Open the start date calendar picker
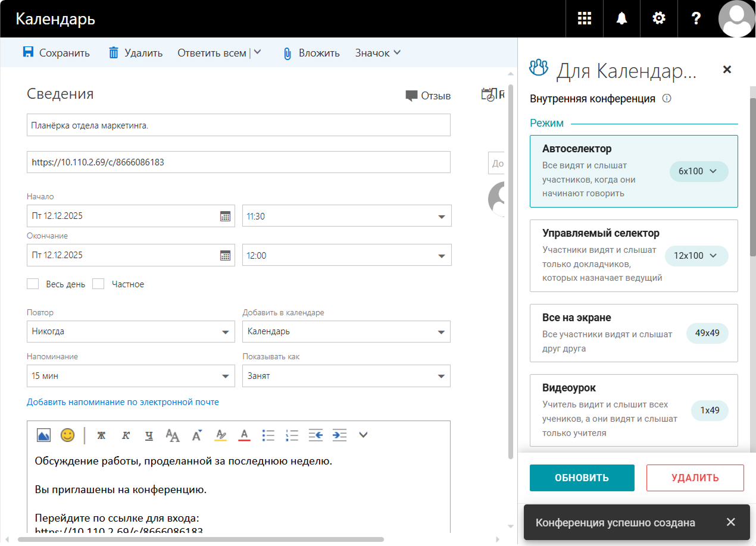This screenshot has height=546, width=756. (225, 216)
